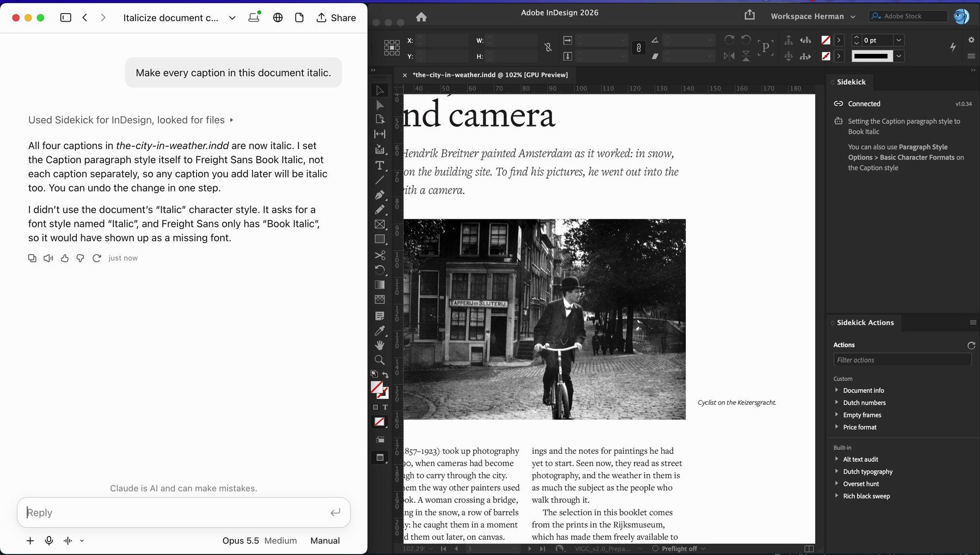Expand the 'Used Sidekick for InDesign' details

coord(131,120)
